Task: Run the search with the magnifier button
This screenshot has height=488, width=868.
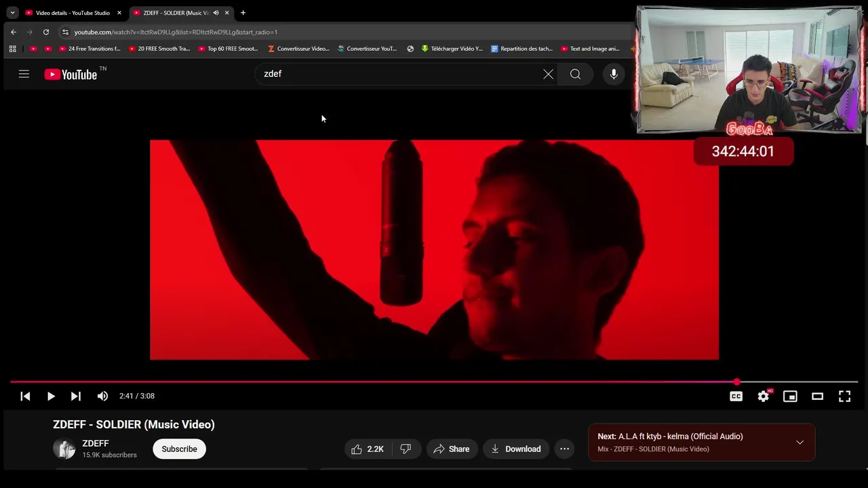Action: point(575,74)
